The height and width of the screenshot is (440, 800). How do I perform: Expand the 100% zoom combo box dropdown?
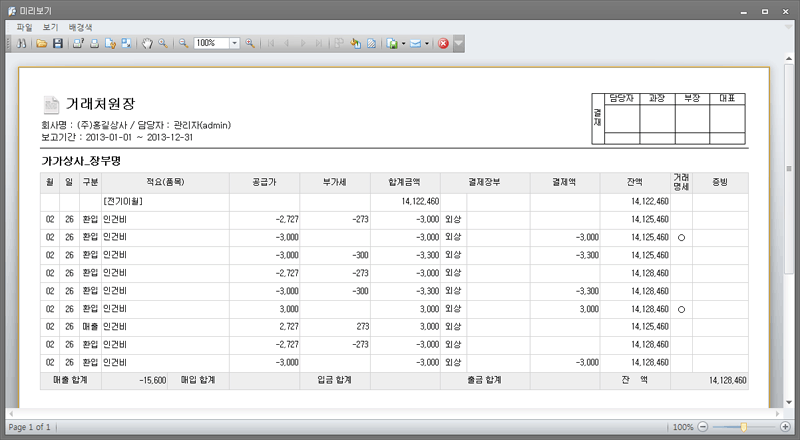click(235, 44)
